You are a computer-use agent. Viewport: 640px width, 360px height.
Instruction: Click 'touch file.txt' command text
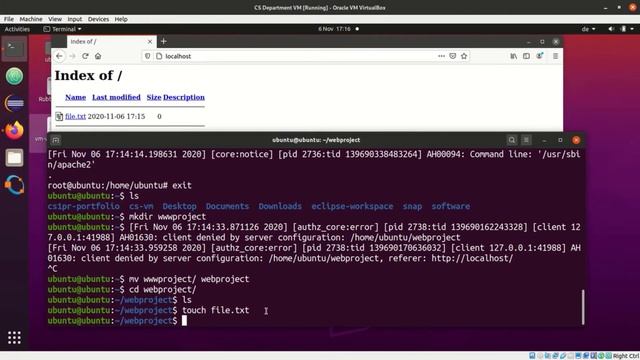[216, 310]
